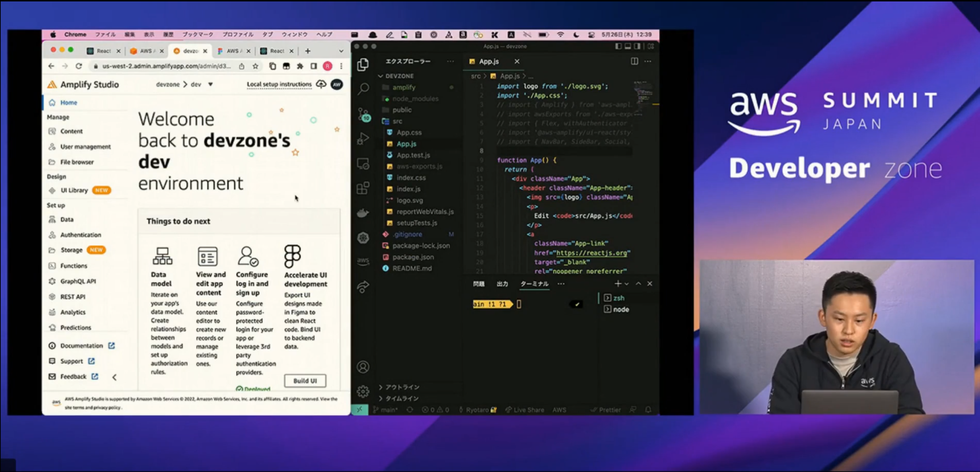Click Build UI button
This screenshot has height=472, width=980.
pyautogui.click(x=305, y=381)
